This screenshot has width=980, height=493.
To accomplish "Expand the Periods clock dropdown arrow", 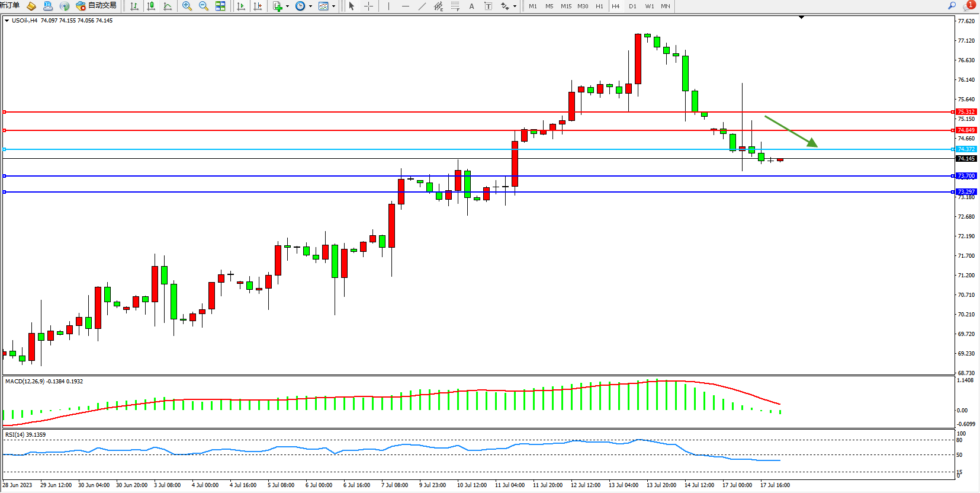I will [310, 7].
